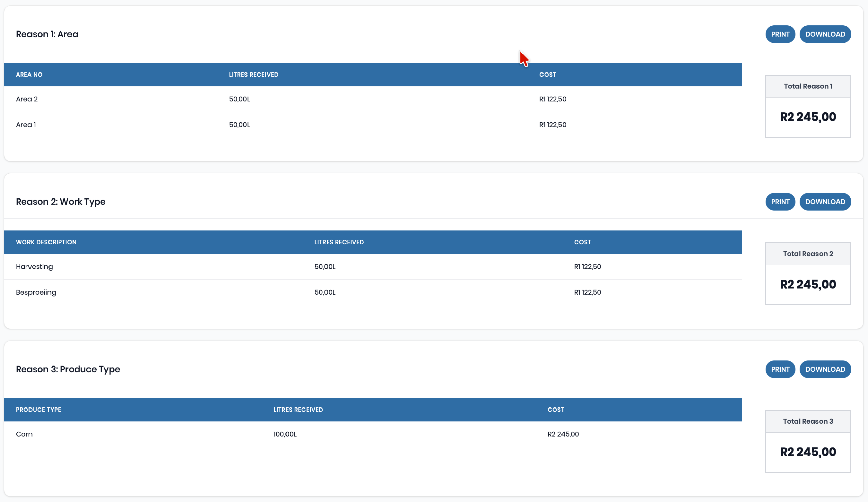Click the Reason 1: Area heading

47,34
